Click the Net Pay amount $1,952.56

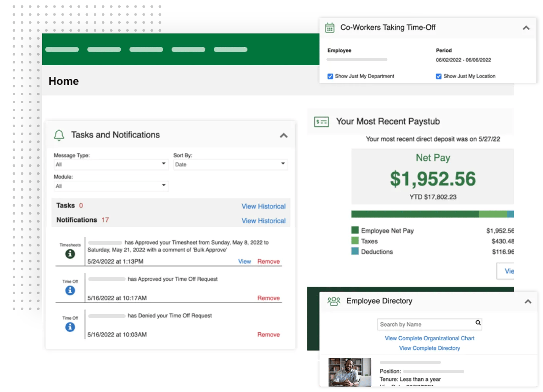coord(433,179)
